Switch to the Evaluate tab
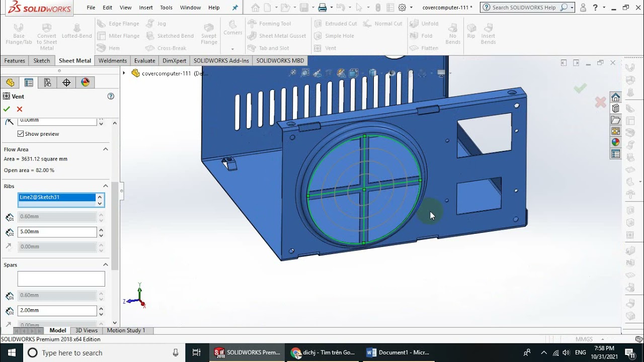This screenshot has height=362, width=644. click(x=145, y=60)
